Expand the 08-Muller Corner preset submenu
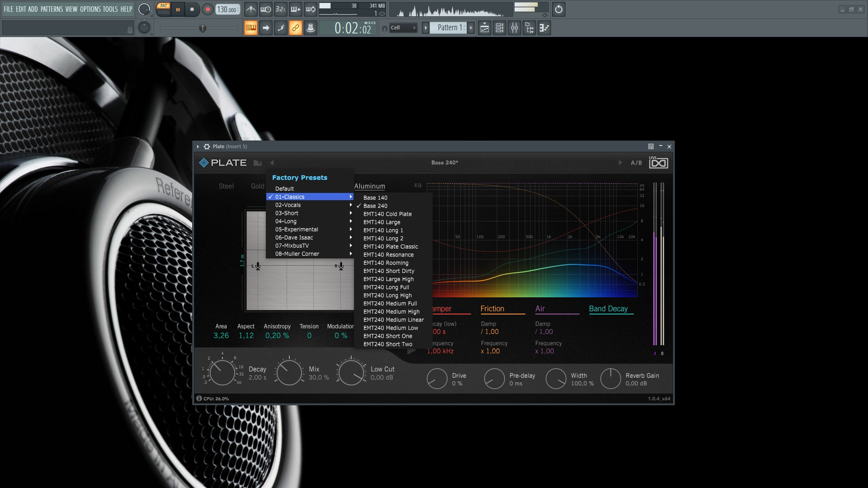The width and height of the screenshot is (868, 488). pos(310,254)
